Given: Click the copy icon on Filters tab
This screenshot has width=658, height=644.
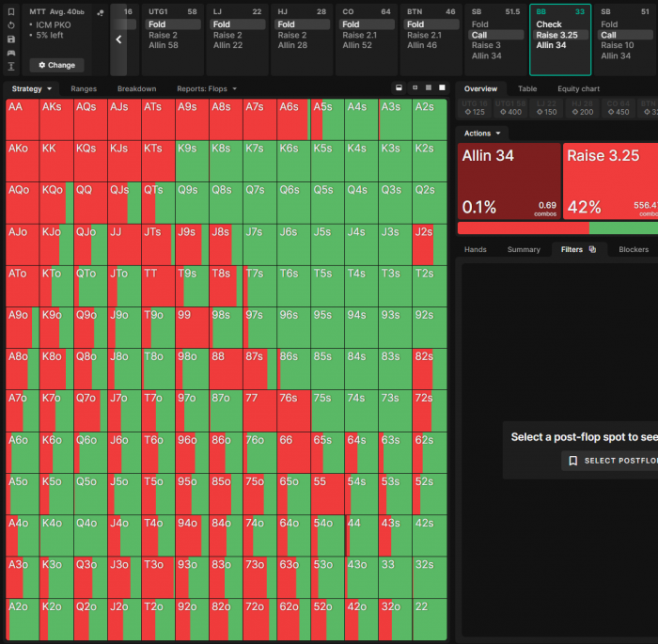Looking at the screenshot, I should pos(592,250).
